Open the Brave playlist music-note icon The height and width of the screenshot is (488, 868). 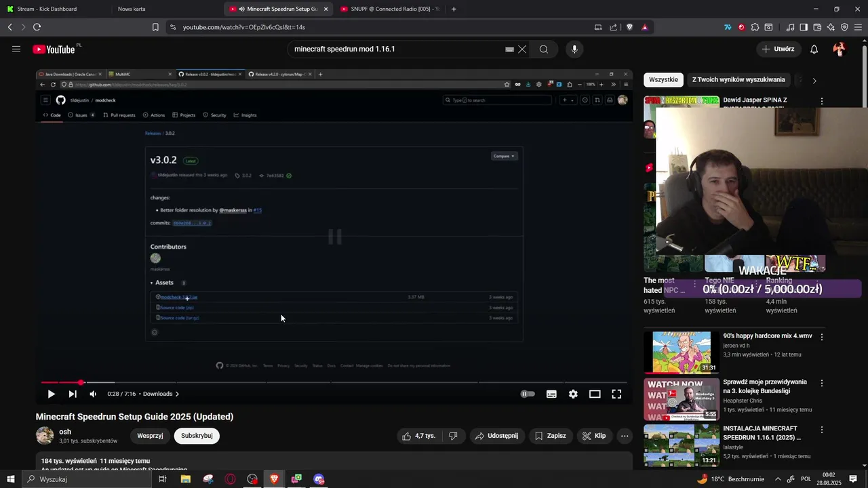[790, 27]
